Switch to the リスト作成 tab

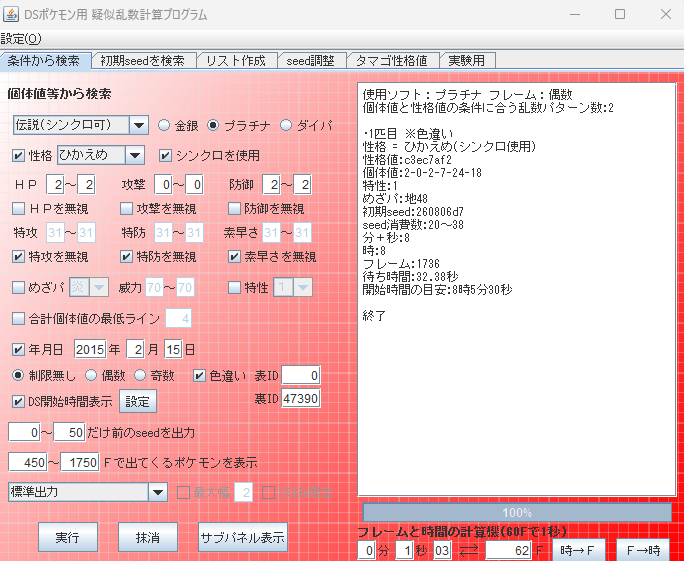point(236,61)
